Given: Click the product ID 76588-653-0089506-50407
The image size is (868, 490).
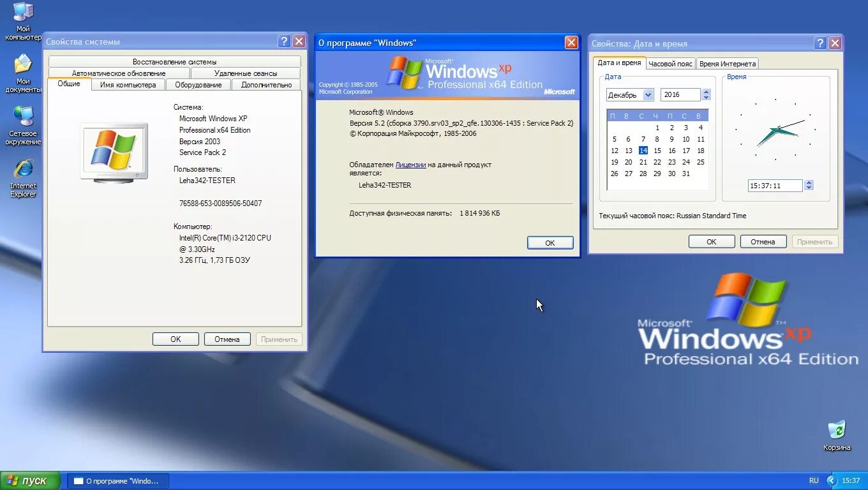Looking at the screenshot, I should (x=220, y=204).
